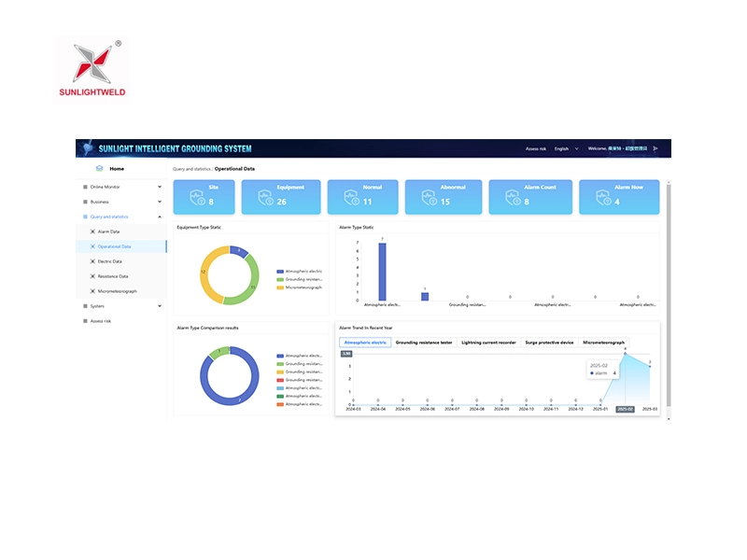Click the 2025-02 data point on trend chart

[x=625, y=353]
